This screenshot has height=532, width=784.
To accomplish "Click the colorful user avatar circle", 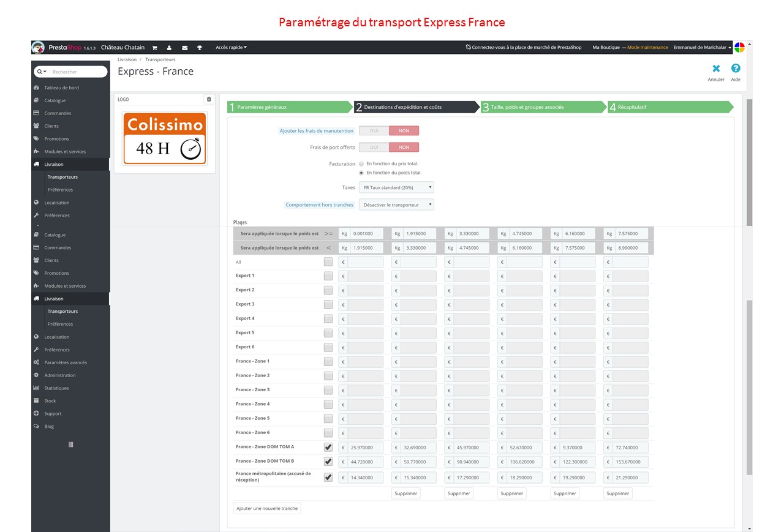I will pyautogui.click(x=739, y=47).
